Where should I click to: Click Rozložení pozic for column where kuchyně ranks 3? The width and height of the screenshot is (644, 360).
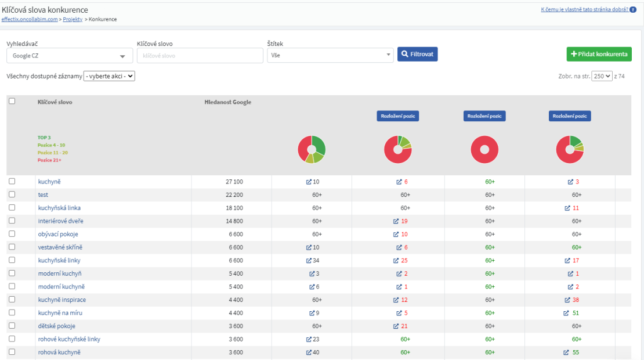click(x=570, y=116)
